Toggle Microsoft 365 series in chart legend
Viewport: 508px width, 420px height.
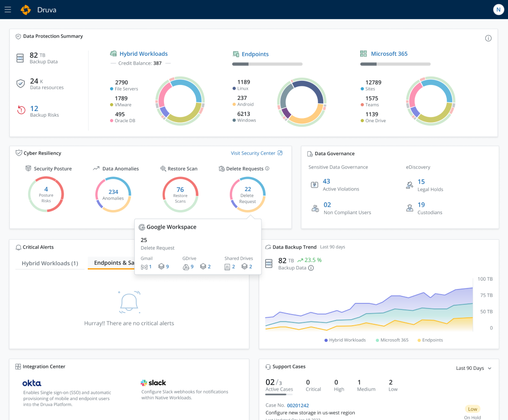click(x=391, y=340)
